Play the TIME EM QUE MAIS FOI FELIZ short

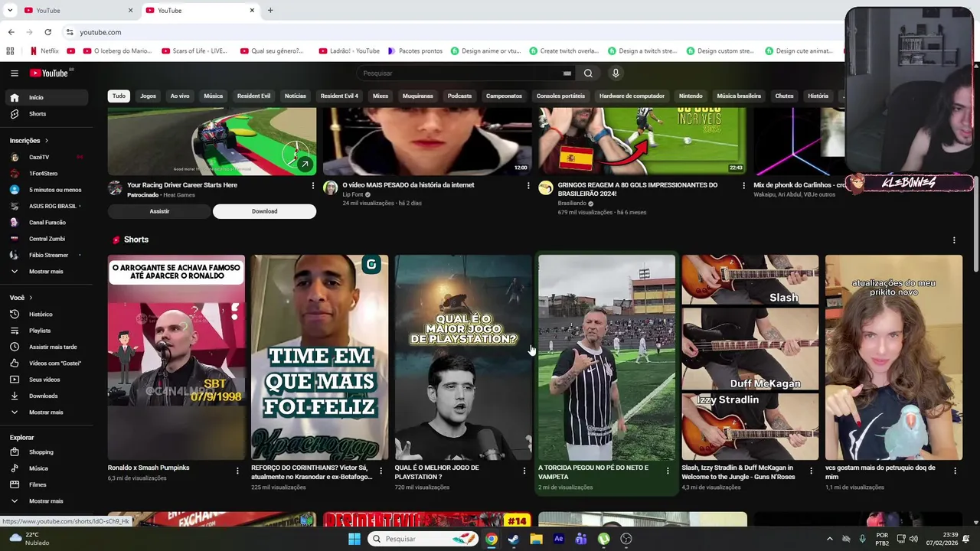(x=319, y=357)
